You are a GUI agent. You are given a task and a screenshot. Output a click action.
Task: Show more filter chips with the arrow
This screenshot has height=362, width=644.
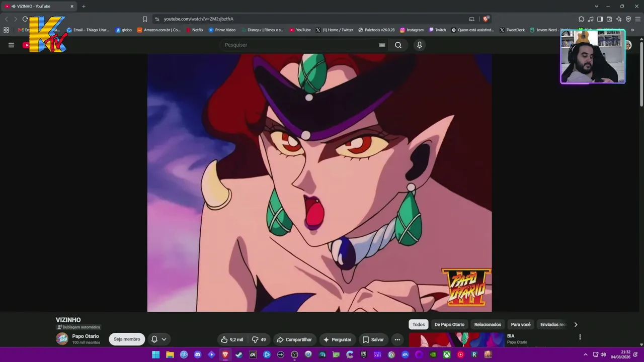[576, 325]
